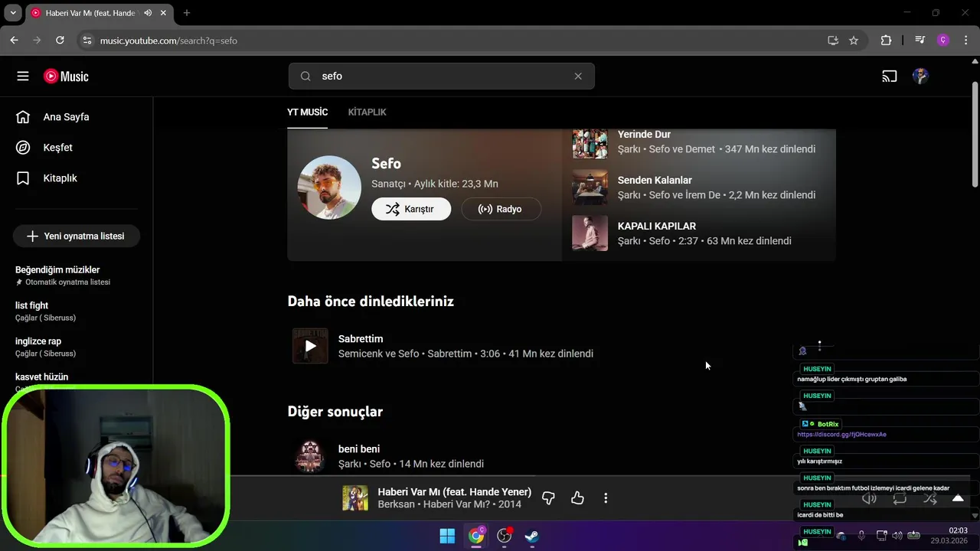Dislike the current song
This screenshot has width=980, height=551.
[548, 498]
